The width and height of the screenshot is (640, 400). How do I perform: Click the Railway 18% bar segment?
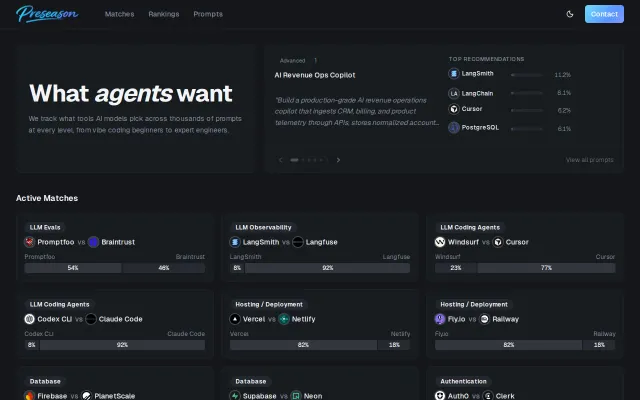point(599,345)
